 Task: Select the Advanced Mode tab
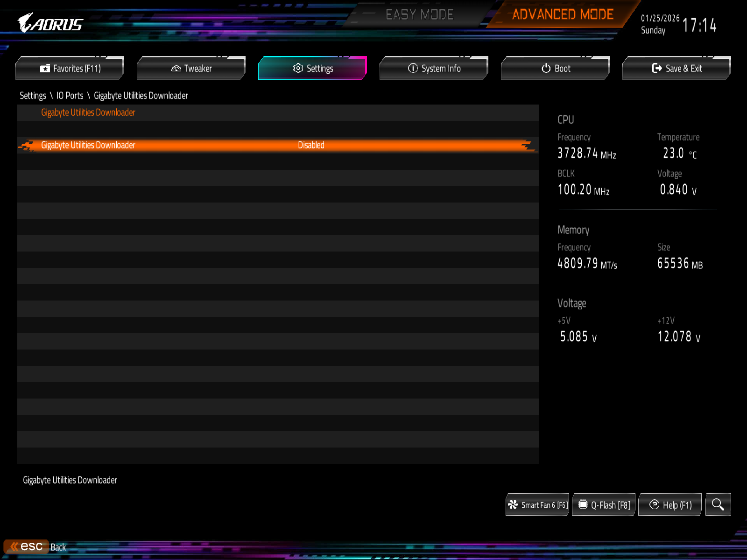(x=563, y=15)
